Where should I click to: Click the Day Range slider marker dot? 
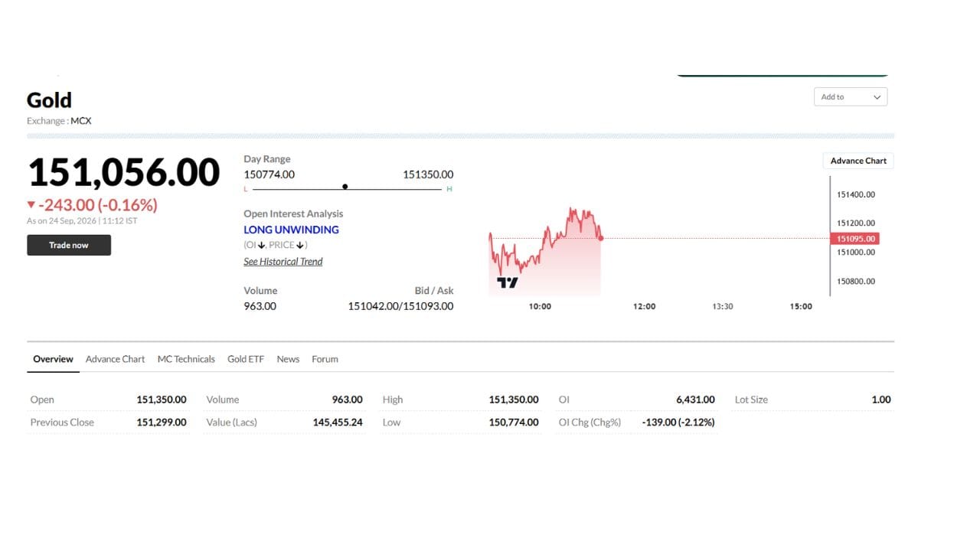coord(345,187)
